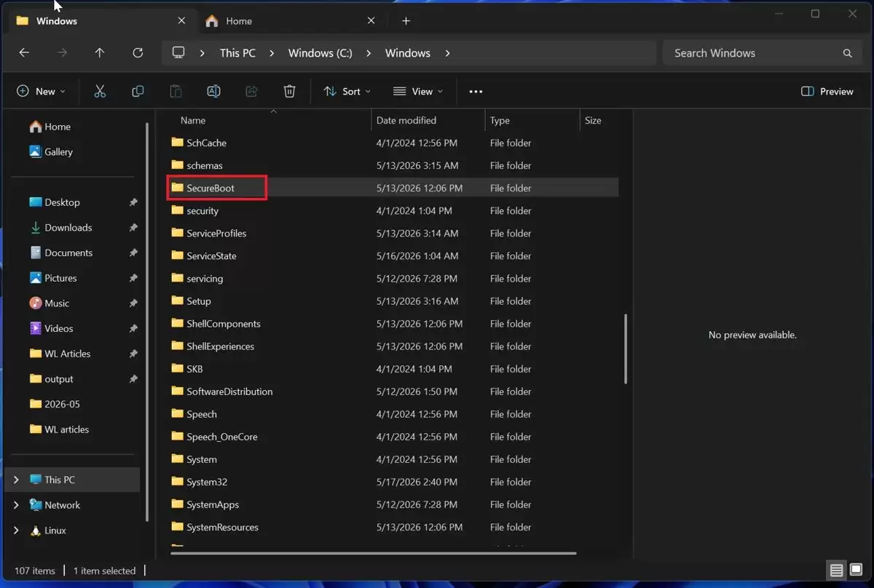The image size is (874, 588).
Task: Expand Network in navigation pane
Action: (17, 505)
